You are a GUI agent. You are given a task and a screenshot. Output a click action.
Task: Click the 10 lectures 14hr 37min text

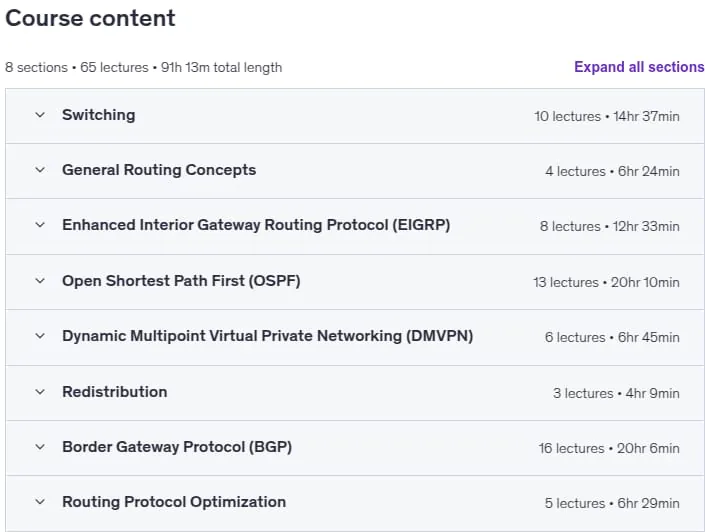pyautogui.click(x=607, y=116)
